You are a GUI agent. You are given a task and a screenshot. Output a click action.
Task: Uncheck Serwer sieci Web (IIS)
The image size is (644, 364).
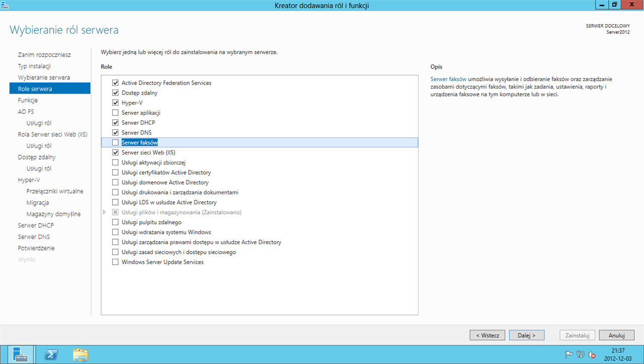(115, 153)
